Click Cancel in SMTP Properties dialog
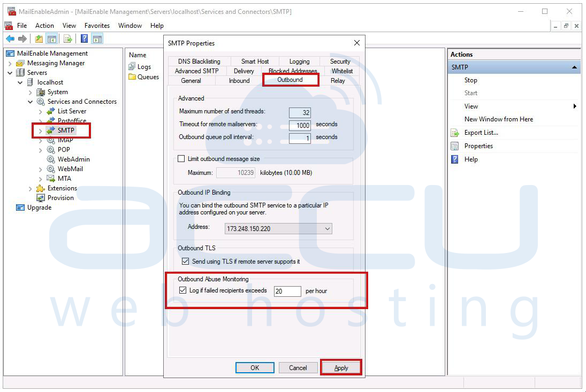Viewport: 586px width, 392px height. pos(298,368)
